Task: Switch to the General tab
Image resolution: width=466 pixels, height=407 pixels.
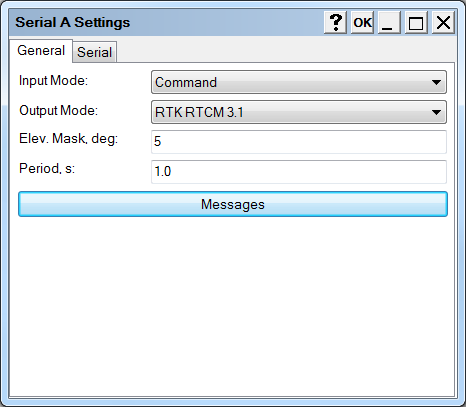Action: (x=41, y=51)
